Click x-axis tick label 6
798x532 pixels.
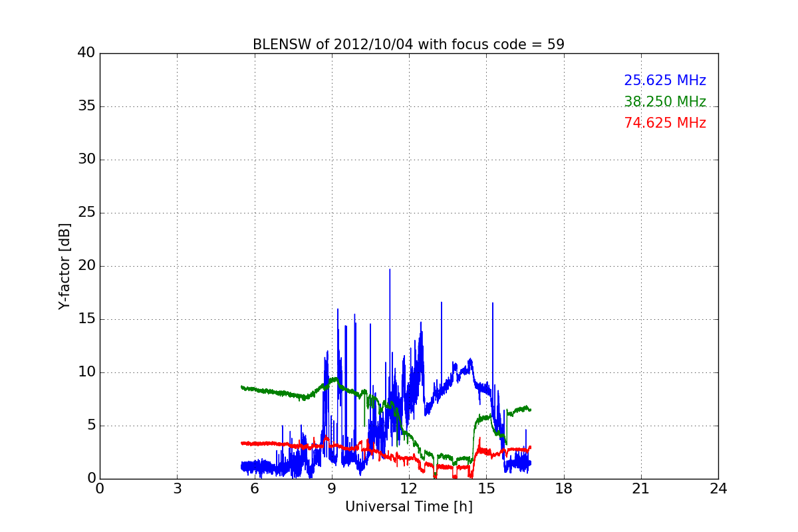tap(254, 489)
